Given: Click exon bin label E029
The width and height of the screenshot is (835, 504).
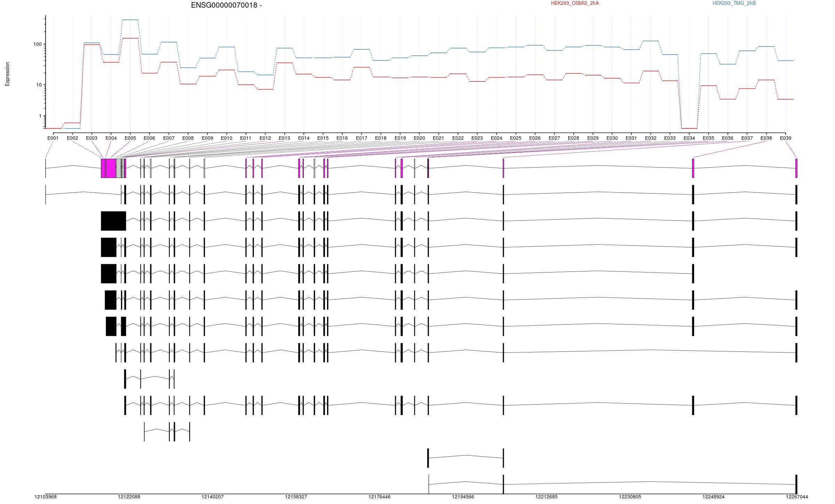Looking at the screenshot, I should coord(593,138).
